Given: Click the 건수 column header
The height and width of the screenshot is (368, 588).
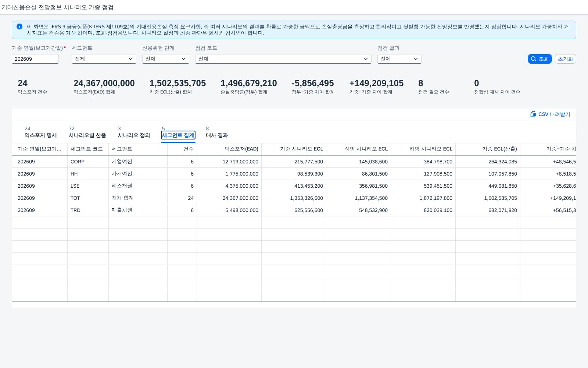Looking at the screenshot, I should point(182,149).
